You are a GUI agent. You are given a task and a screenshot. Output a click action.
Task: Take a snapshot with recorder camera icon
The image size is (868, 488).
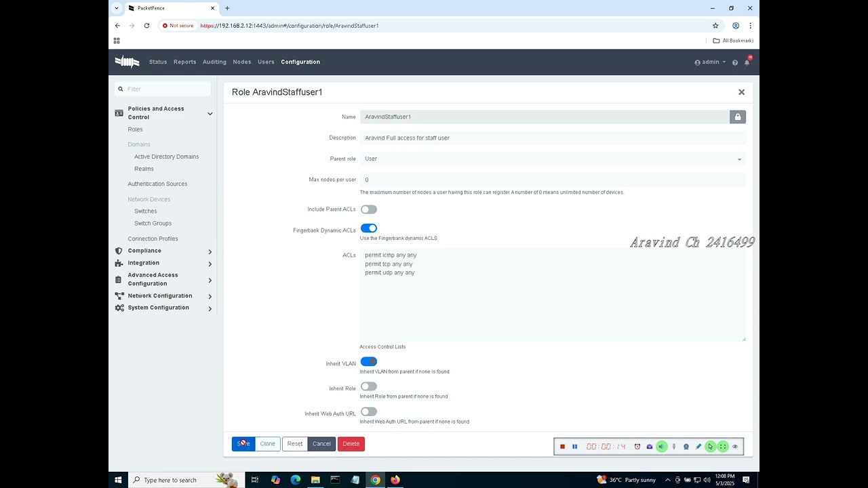tap(649, 447)
